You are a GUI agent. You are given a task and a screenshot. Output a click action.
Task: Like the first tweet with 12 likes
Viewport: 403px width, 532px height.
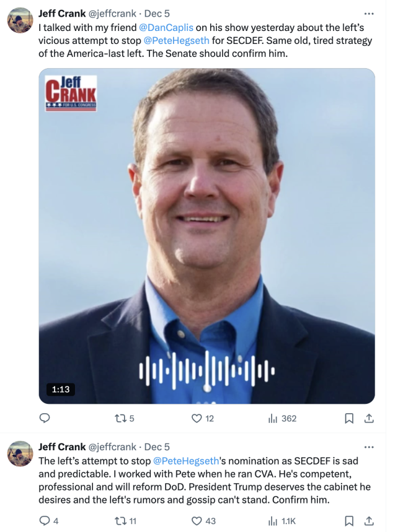(203, 418)
